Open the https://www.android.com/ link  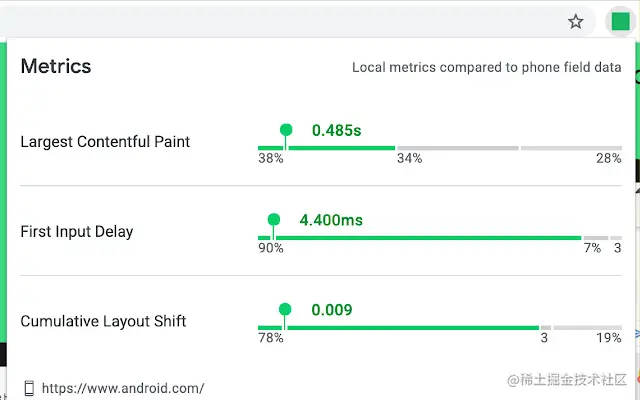(123, 388)
